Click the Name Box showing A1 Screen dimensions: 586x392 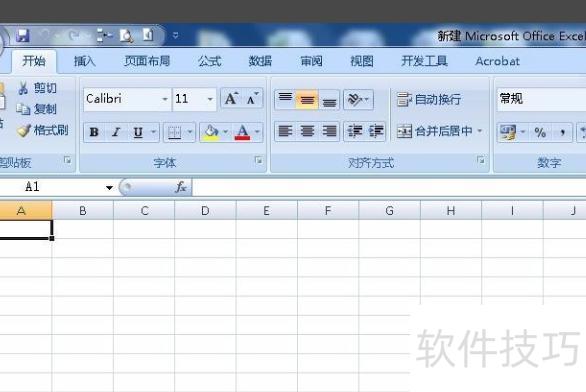click(x=50, y=187)
